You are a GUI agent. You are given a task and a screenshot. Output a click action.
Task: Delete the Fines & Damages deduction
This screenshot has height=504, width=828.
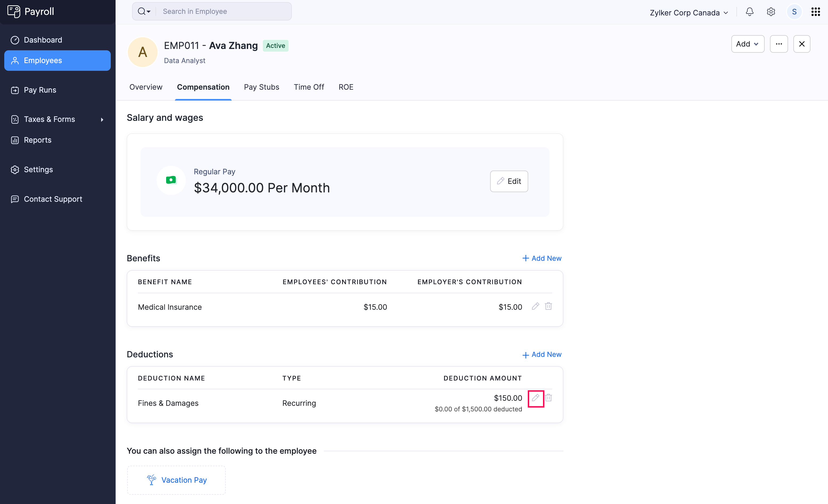(548, 398)
